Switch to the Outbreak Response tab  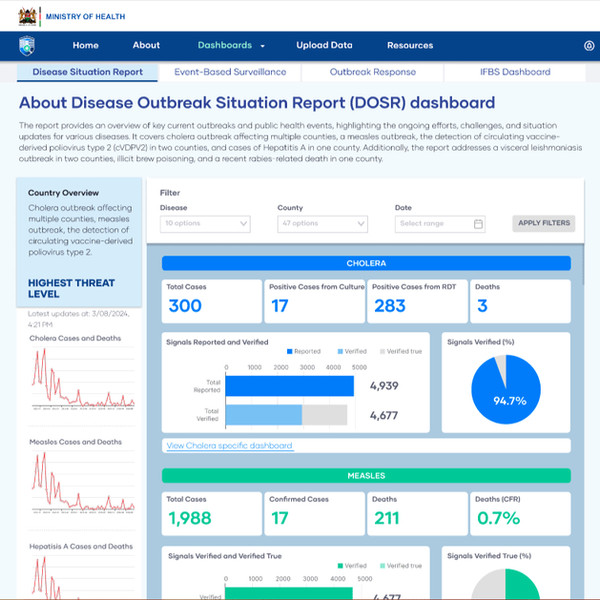click(373, 72)
